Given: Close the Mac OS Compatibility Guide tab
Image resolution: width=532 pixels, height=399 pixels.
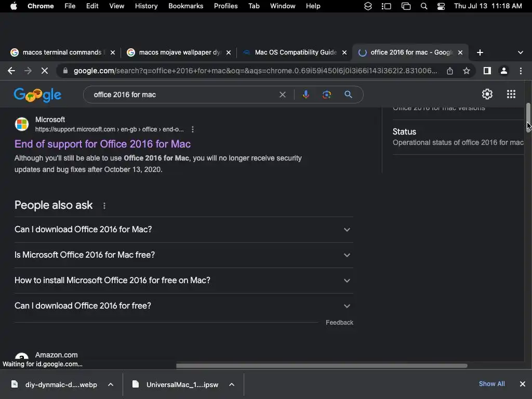Looking at the screenshot, I should 344,52.
